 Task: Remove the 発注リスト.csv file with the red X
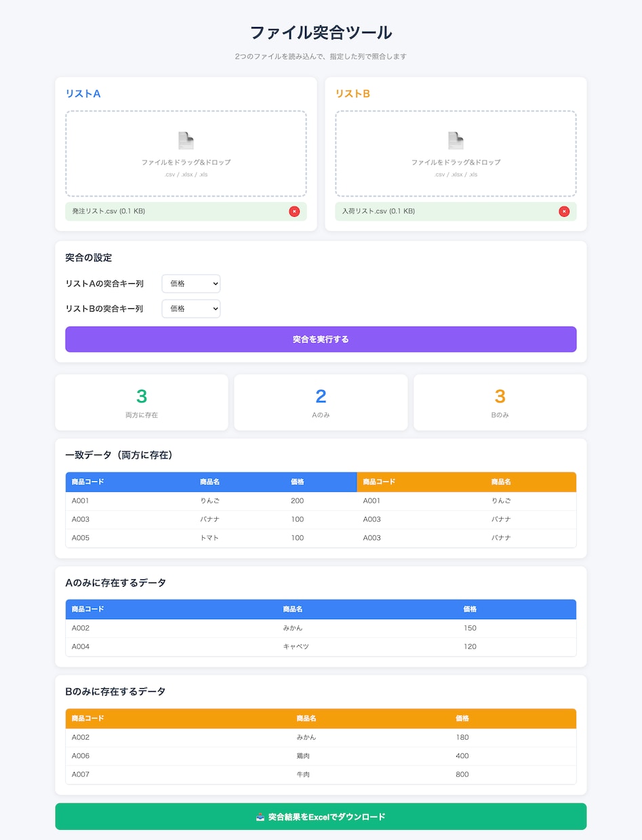pyautogui.click(x=294, y=211)
